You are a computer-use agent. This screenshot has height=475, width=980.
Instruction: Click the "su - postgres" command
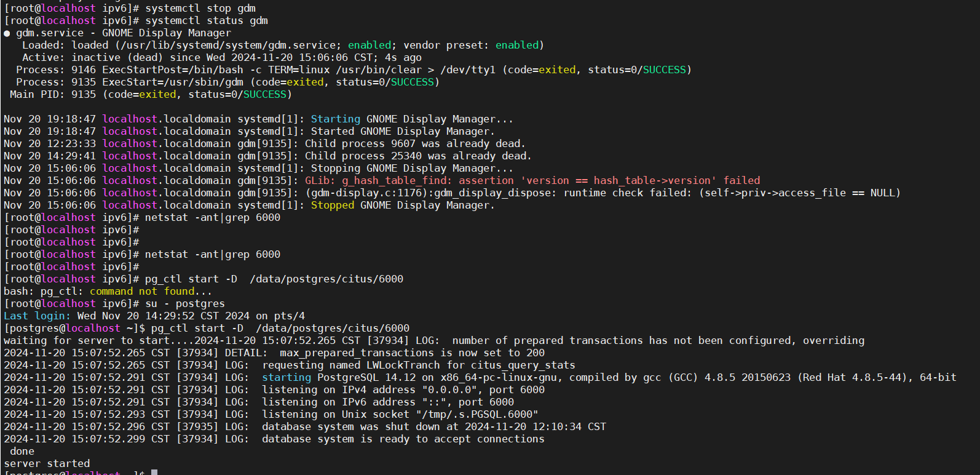click(185, 304)
